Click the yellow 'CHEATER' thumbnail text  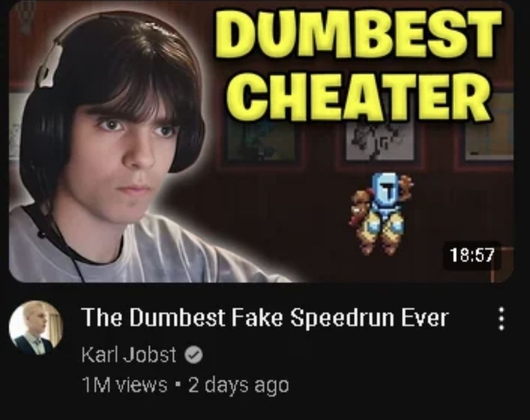click(358, 97)
